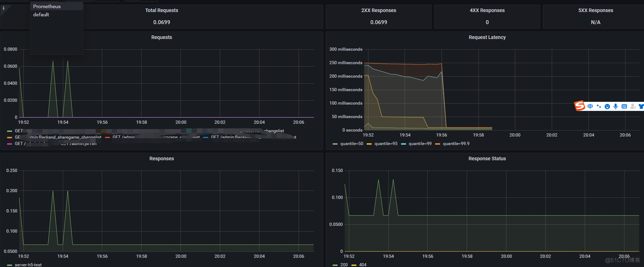The width and height of the screenshot is (644, 267).
Task: Open the orange quantile=99.9 legend color swatch
Action: click(x=438, y=144)
